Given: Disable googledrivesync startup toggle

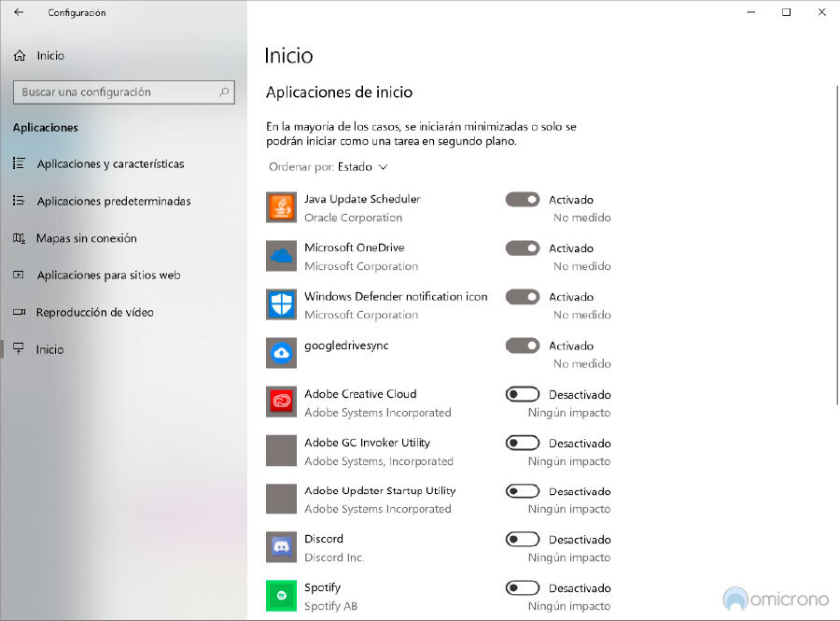Looking at the screenshot, I should click(523, 346).
